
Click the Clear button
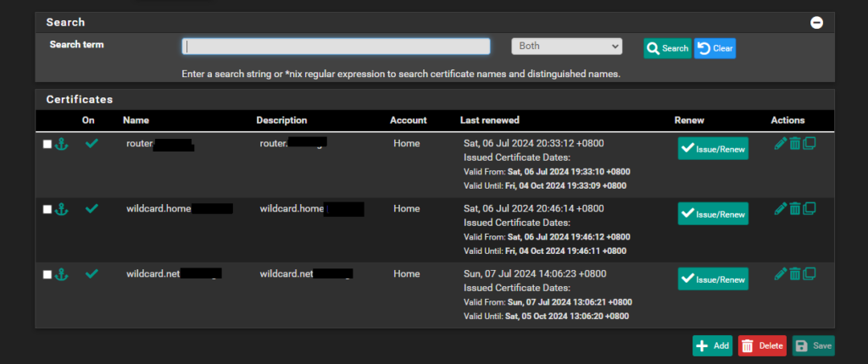715,48
